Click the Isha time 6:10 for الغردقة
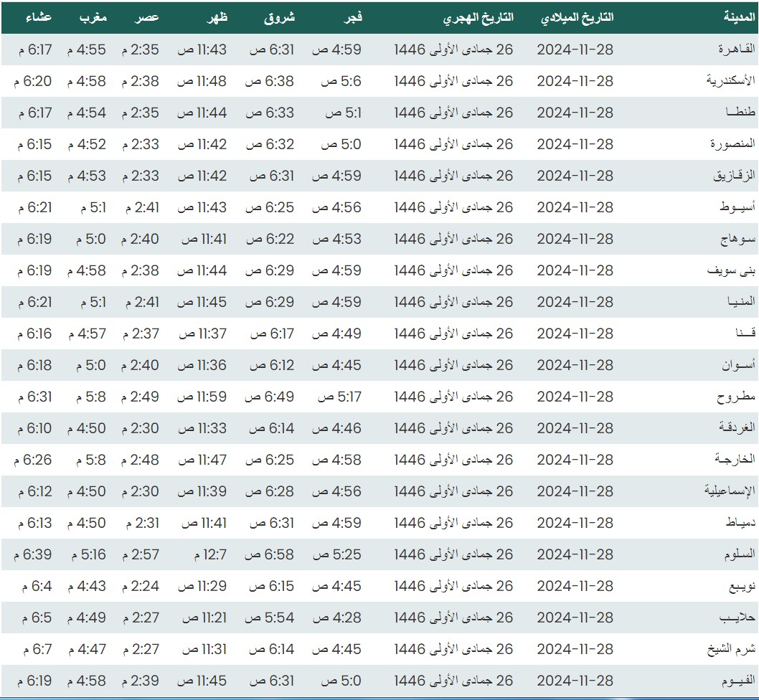This screenshot has width=759, height=700. 32,428
